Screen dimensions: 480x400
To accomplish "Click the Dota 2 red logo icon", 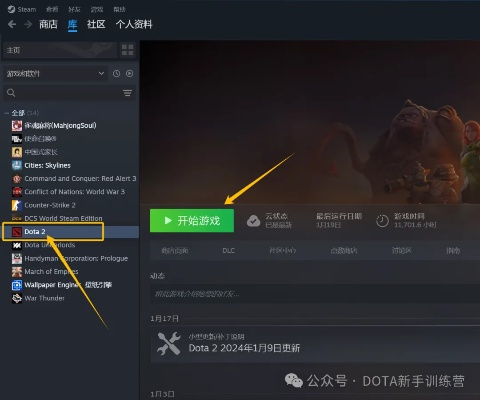I will click(17, 232).
